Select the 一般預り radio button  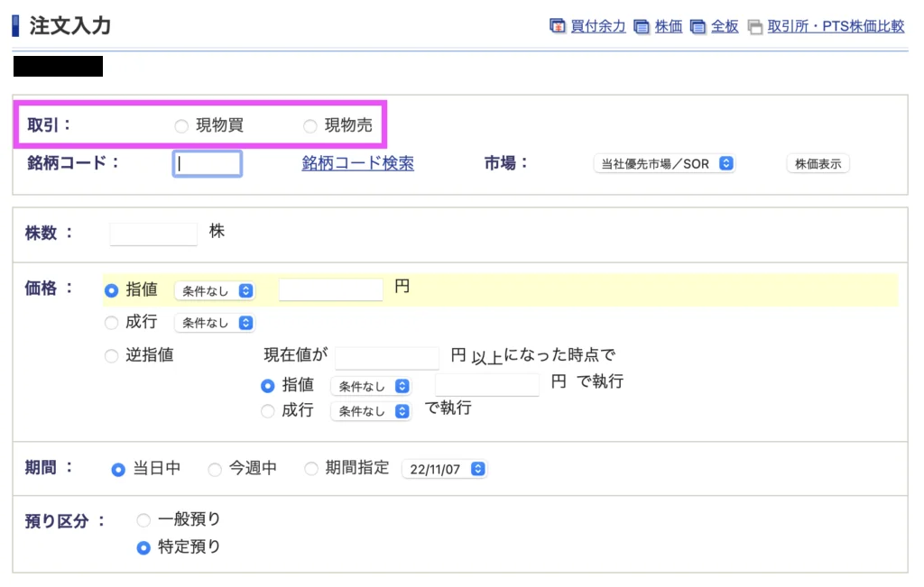(143, 520)
